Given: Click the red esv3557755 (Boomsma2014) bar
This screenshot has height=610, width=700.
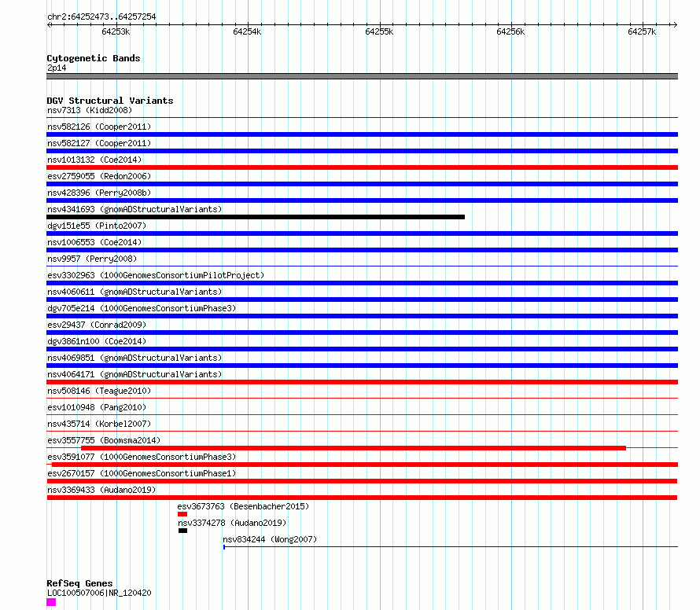Looking at the screenshot, I should coord(353,447).
